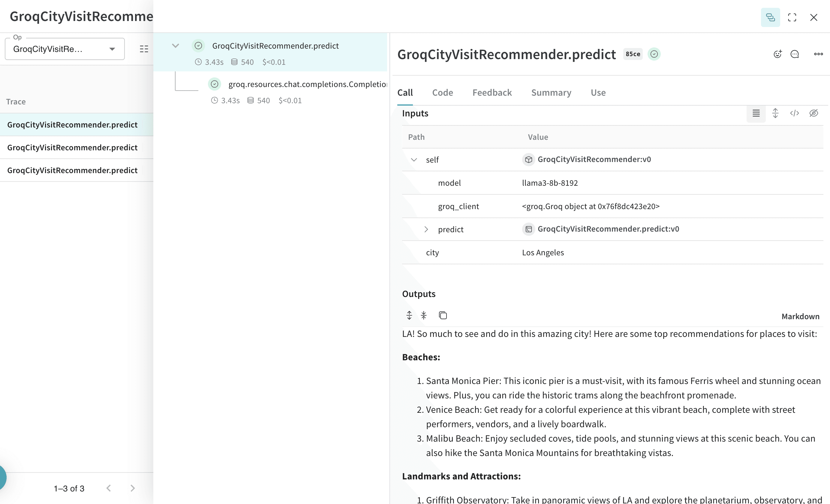Add an emoji reaction to the call
This screenshot has height=504, width=830.
pyautogui.click(x=777, y=54)
